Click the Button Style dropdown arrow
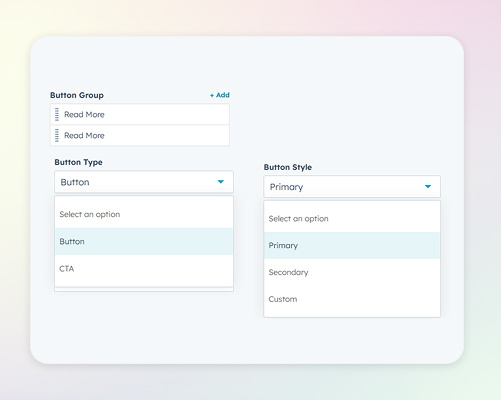The image size is (501, 400). [428, 186]
